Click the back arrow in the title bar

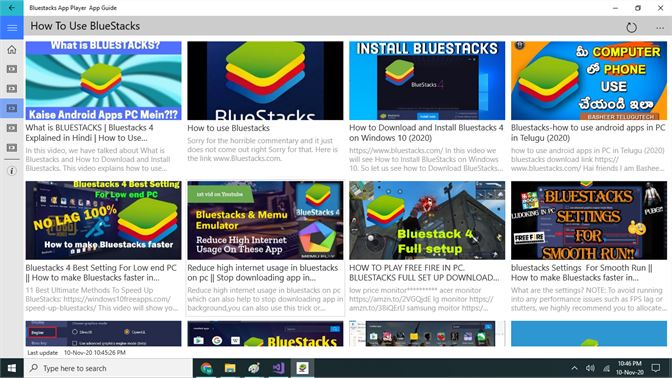(x=12, y=8)
